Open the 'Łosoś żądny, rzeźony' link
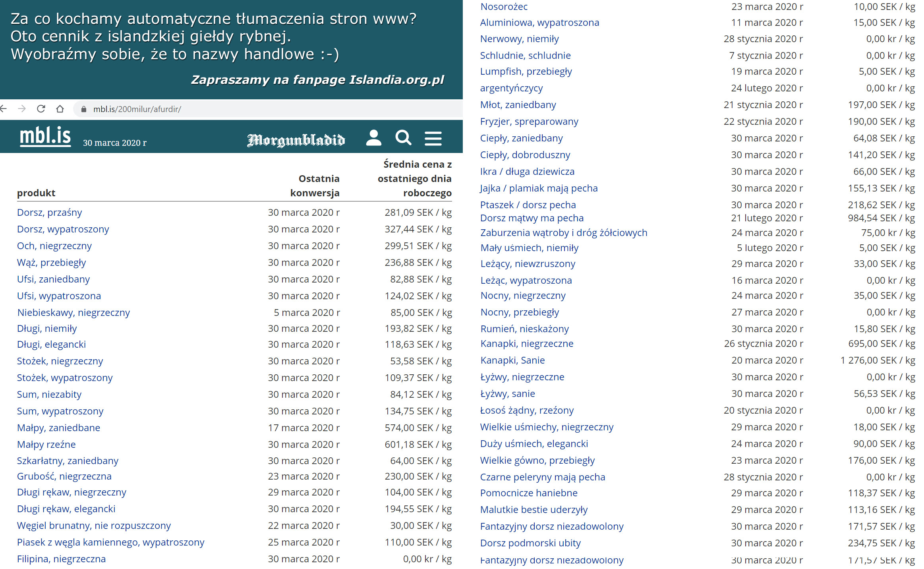 coord(527,410)
